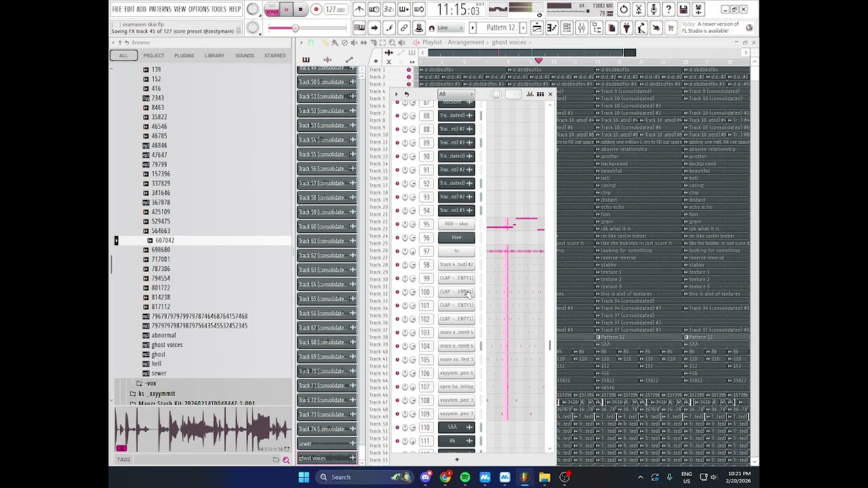Open the channel rack options menu arrow
Image resolution: width=868 pixels, height=488 pixels.
click(x=398, y=94)
